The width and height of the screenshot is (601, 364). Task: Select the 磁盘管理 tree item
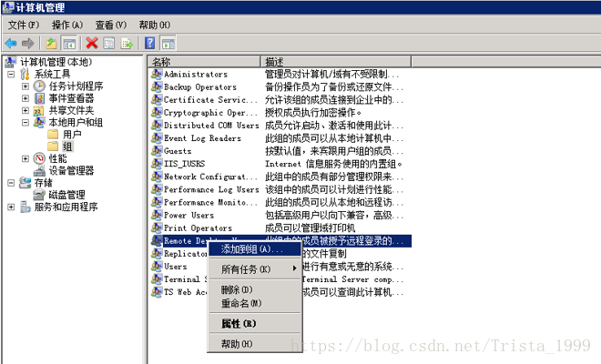66,195
